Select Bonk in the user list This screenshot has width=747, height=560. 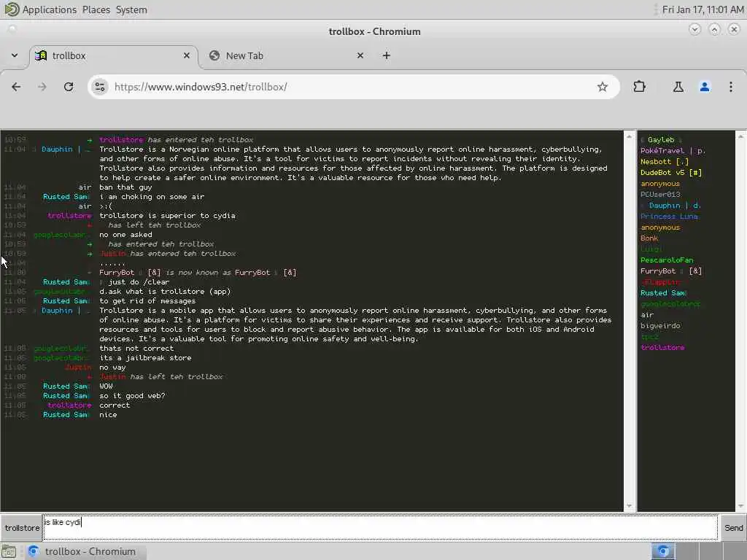click(x=649, y=238)
